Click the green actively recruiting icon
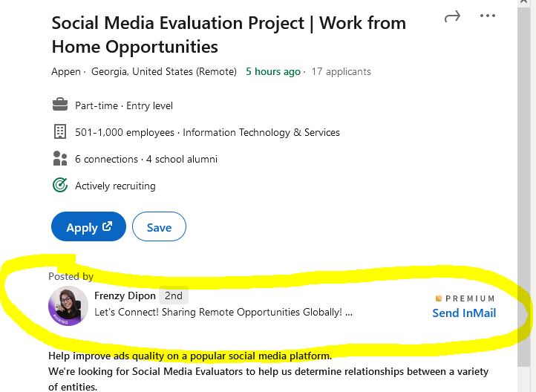Screen dimensions: 536x392 click(60, 185)
